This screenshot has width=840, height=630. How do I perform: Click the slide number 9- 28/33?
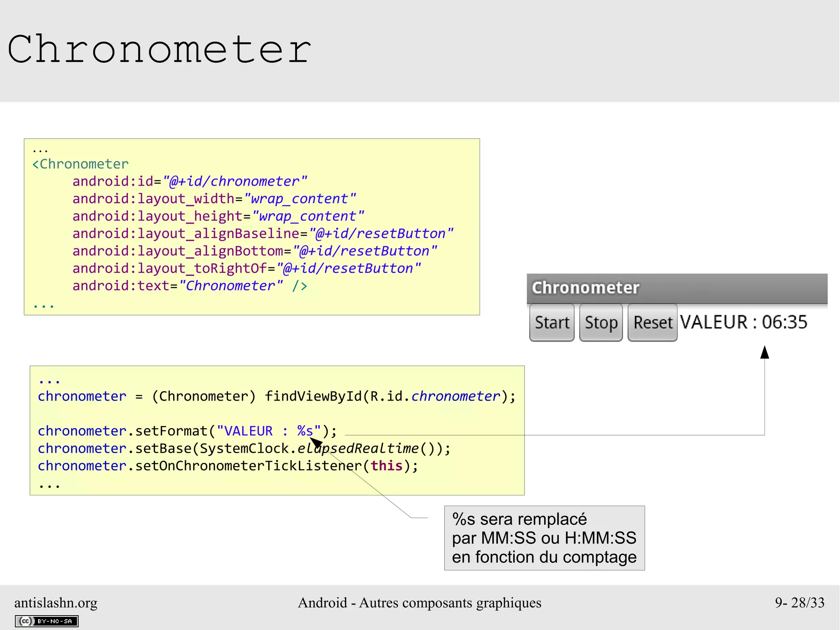[799, 603]
